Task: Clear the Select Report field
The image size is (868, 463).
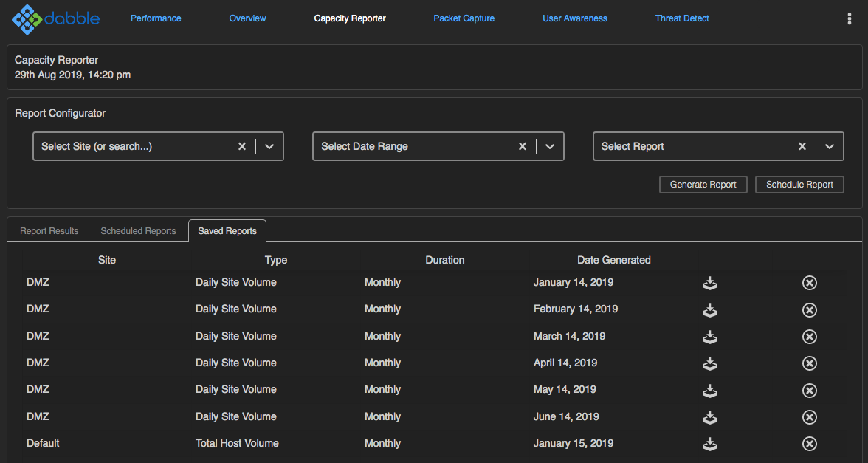Action: 802,146
